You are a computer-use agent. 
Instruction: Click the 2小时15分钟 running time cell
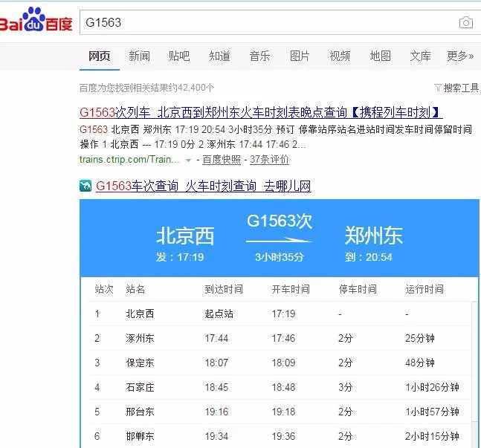[432, 436]
